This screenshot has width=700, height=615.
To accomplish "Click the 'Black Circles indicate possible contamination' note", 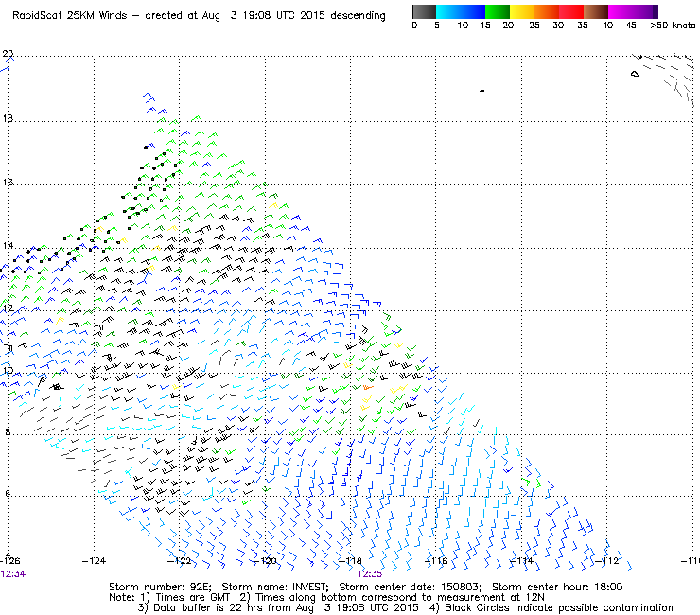I will coord(559,607).
